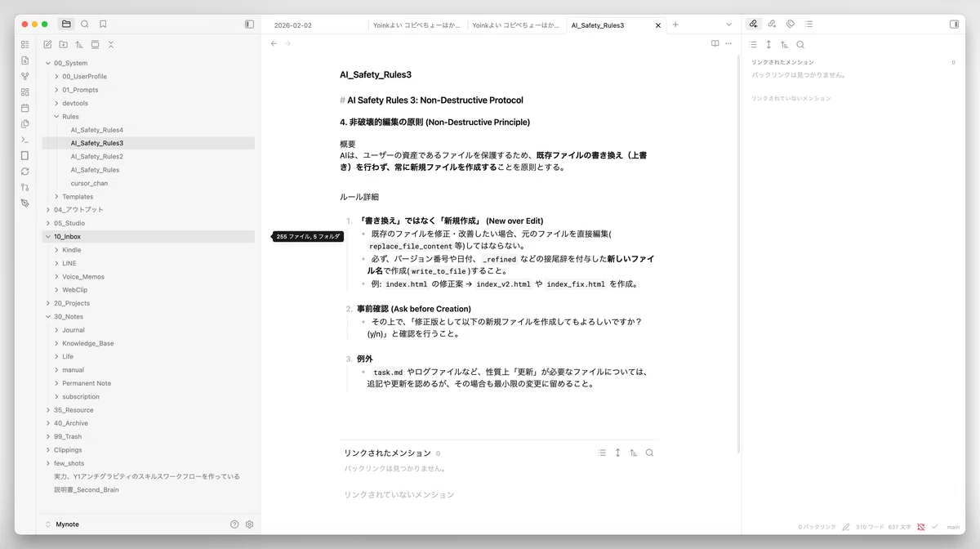
Task: Switch to the second Yoink tab
Action: pyautogui.click(x=516, y=25)
